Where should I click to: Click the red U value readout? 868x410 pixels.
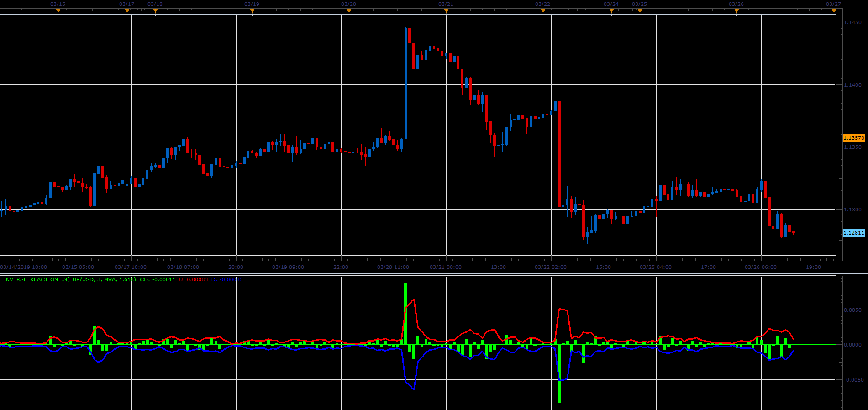[194, 279]
